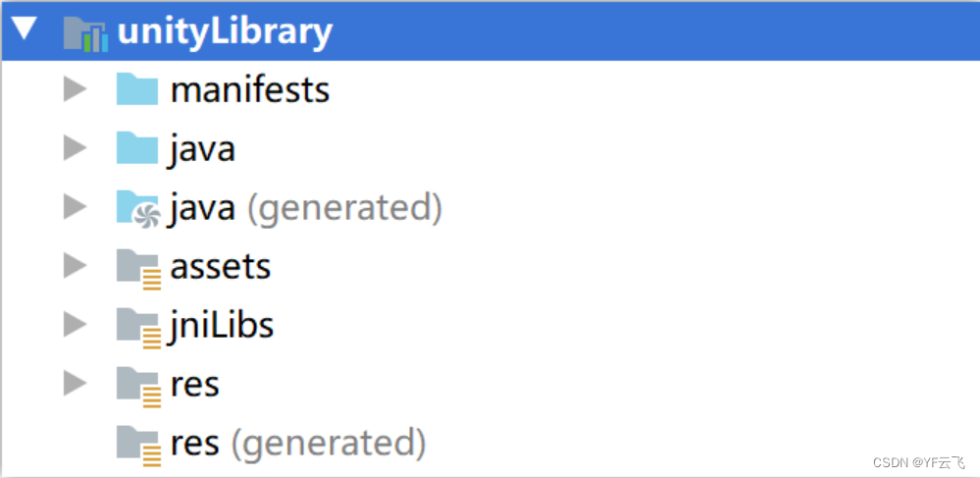This screenshot has width=980, height=478.
Task: Click the manifests folder icon
Action: (x=137, y=89)
